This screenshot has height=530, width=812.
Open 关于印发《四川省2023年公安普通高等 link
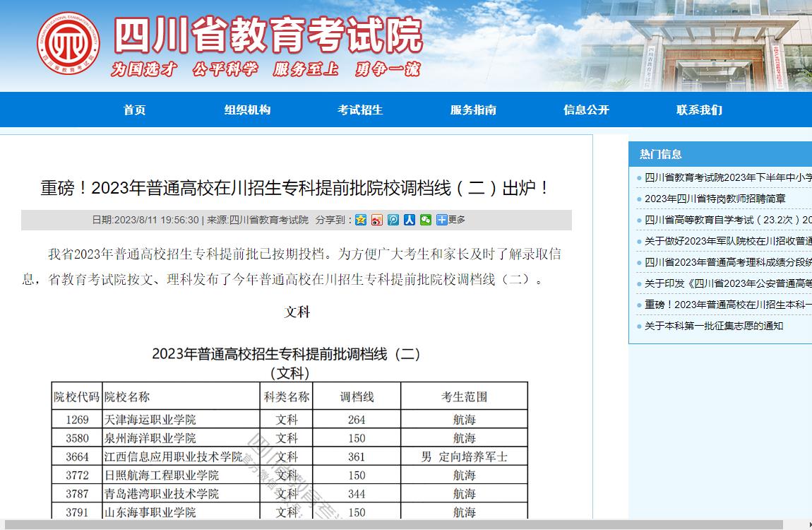[x=728, y=284]
